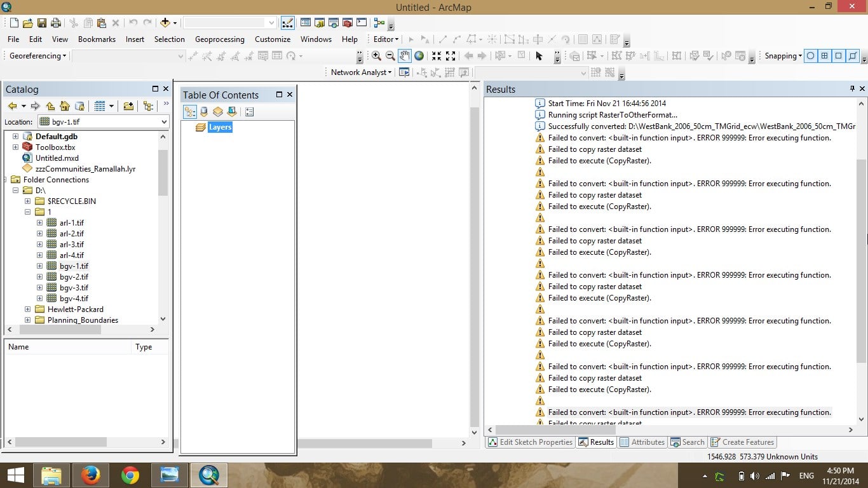Click Connect To Folder icon in Catalog

(128, 106)
